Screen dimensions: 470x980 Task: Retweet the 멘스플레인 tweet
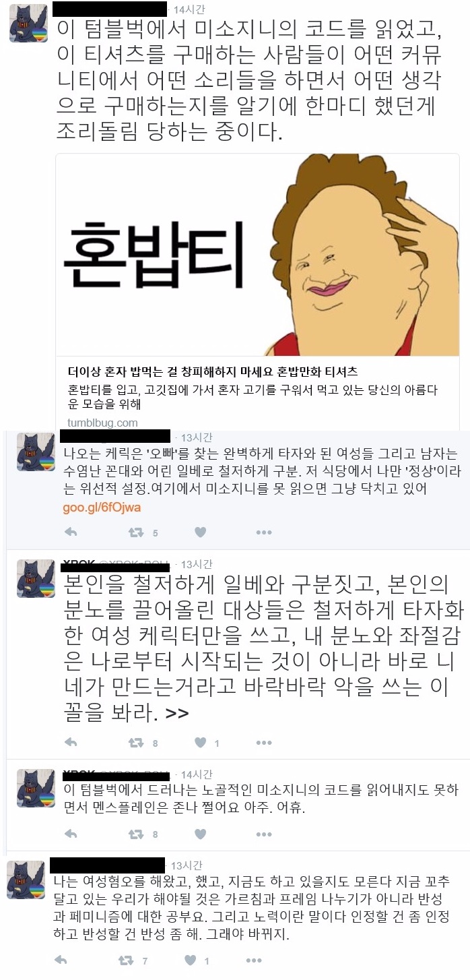(x=136, y=834)
